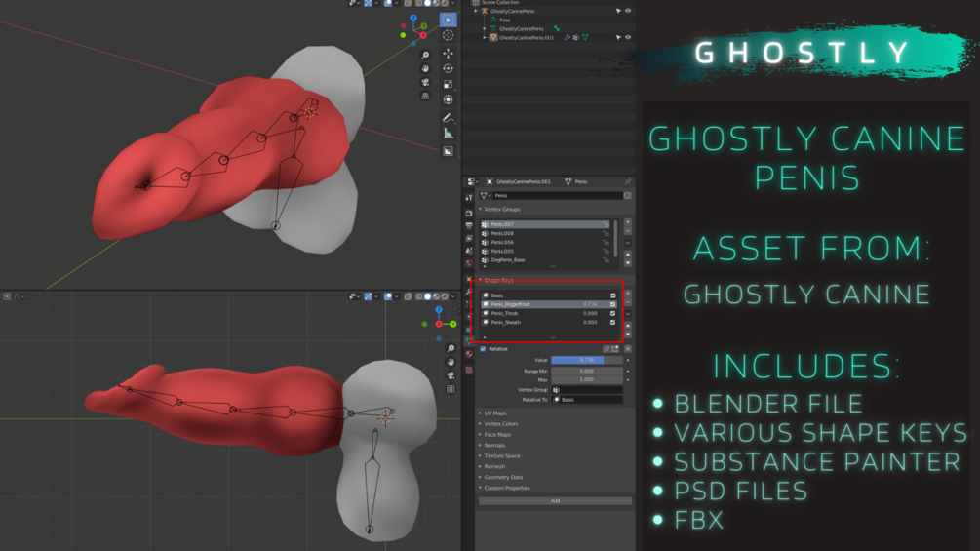This screenshot has width=980, height=551.
Task: Open the Object Data properties green triangle tab
Action: tap(469, 341)
